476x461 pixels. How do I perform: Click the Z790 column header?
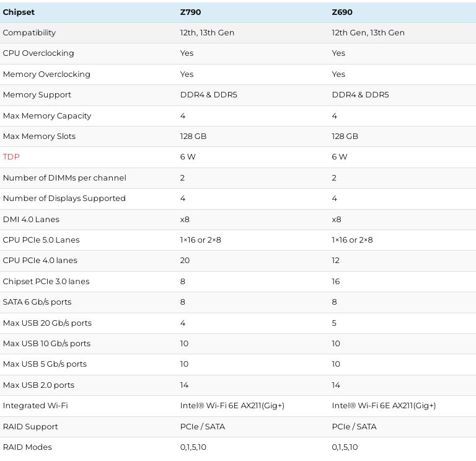(x=190, y=12)
